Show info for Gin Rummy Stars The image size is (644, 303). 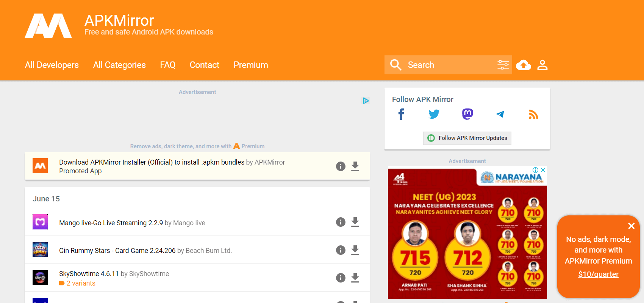tap(341, 250)
